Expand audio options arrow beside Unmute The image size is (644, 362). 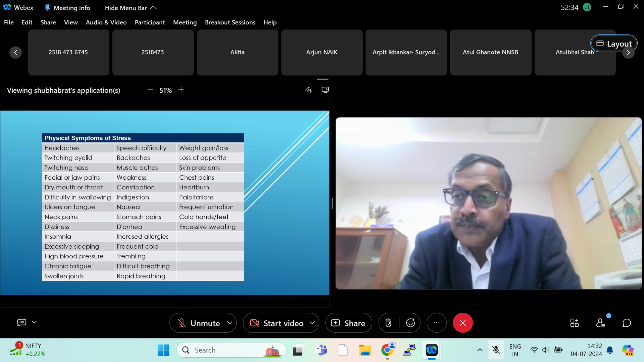tap(230, 323)
